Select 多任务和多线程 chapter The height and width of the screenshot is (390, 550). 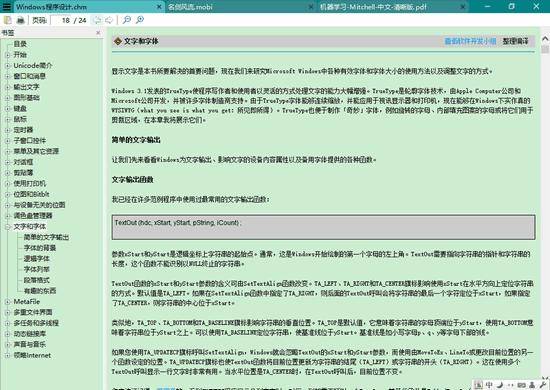tap(36, 323)
